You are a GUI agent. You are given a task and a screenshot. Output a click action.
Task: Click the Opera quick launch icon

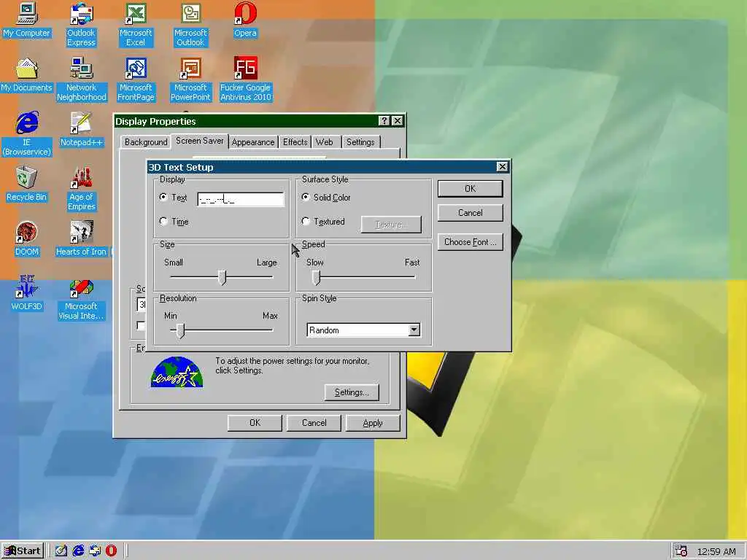(111, 551)
